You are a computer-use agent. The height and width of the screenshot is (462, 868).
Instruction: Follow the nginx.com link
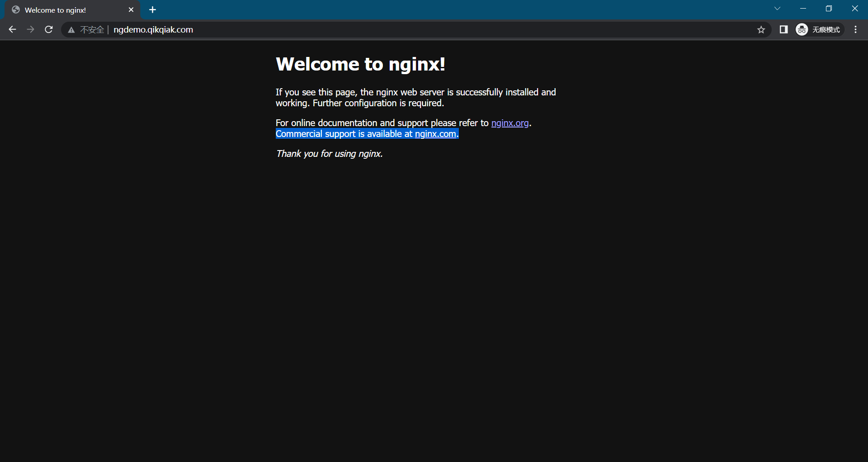pyautogui.click(x=435, y=134)
